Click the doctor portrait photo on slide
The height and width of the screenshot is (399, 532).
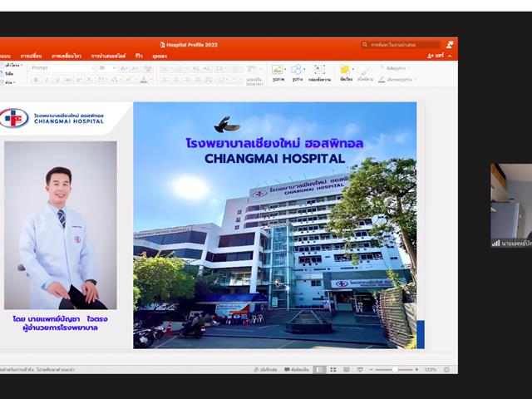pyautogui.click(x=61, y=225)
